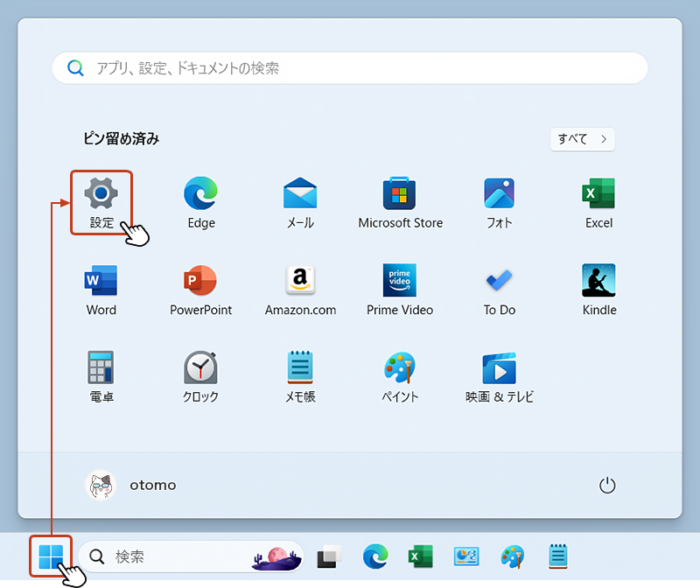Click the ピン留め済み heading text

[x=121, y=138]
